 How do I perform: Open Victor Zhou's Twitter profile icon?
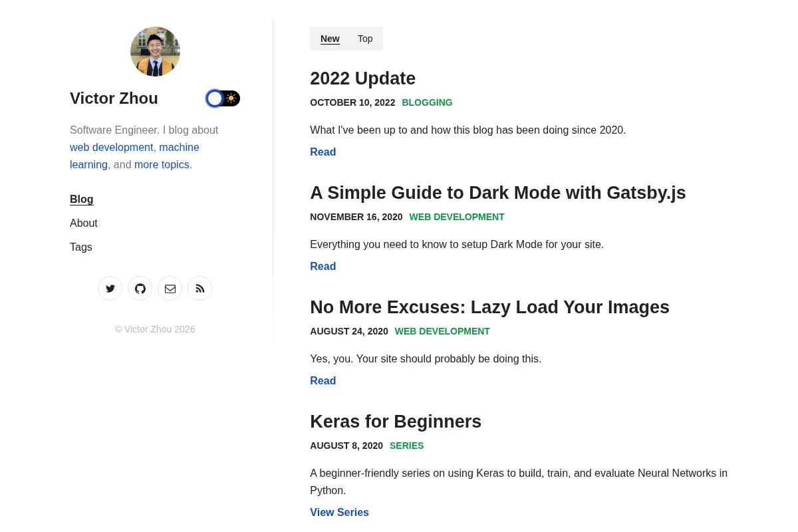(110, 289)
